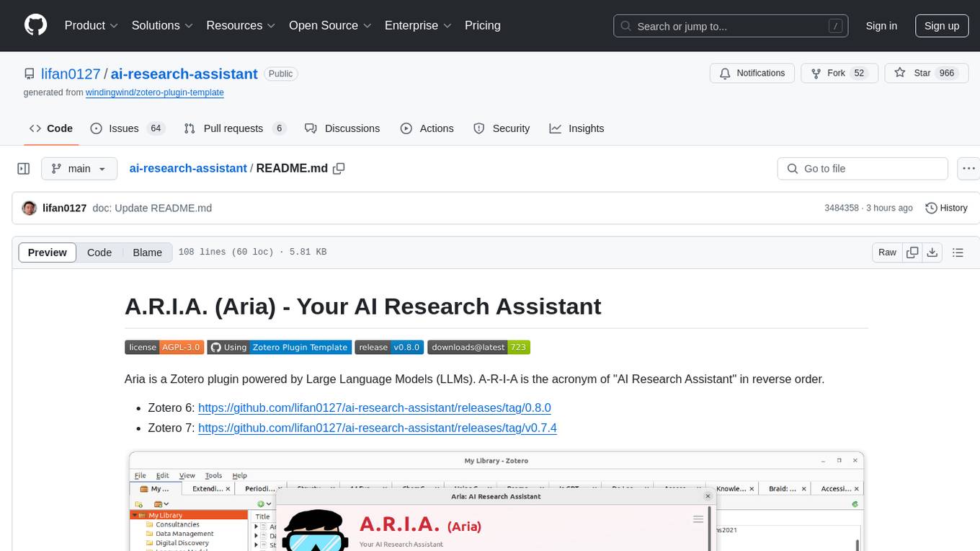
Task: Switch to the Discussions tab
Action: [x=342, y=128]
